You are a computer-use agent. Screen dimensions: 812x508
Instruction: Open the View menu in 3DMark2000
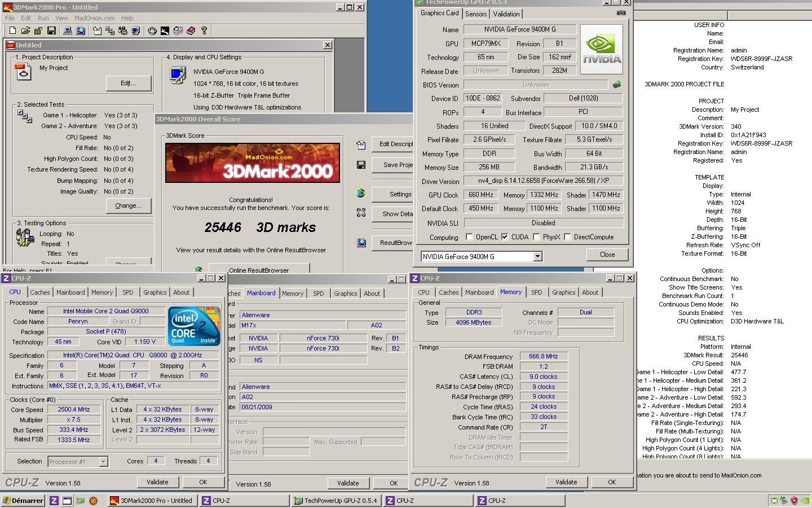61,18
